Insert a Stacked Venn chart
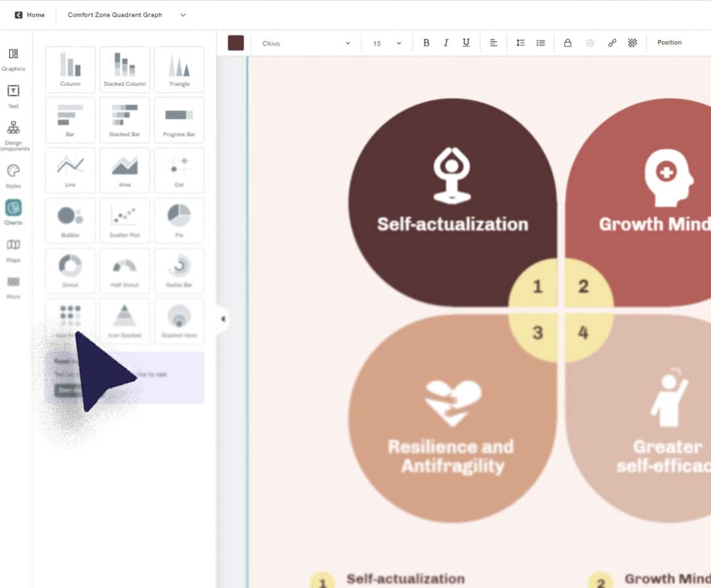The height and width of the screenshot is (588, 711). tap(179, 322)
